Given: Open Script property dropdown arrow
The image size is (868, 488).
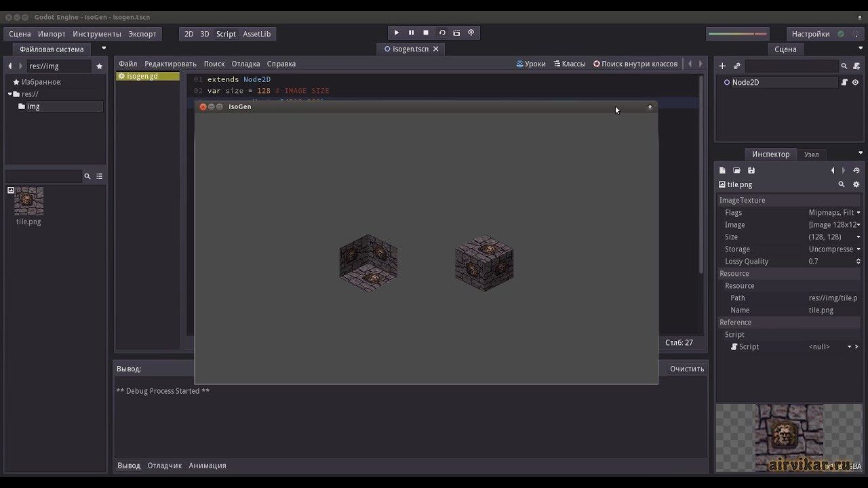Looking at the screenshot, I should click(848, 347).
